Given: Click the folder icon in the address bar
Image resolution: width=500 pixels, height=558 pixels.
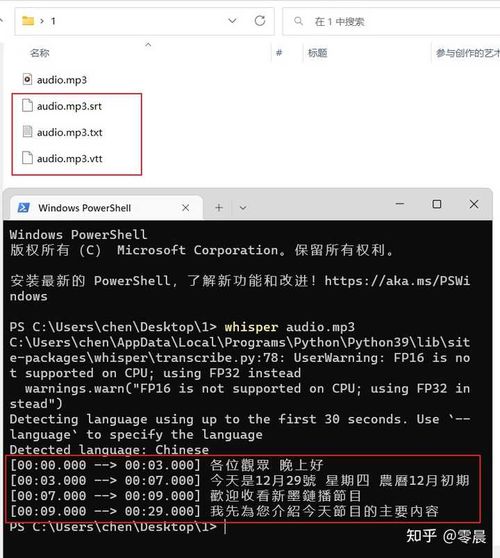Looking at the screenshot, I should pyautogui.click(x=28, y=21).
